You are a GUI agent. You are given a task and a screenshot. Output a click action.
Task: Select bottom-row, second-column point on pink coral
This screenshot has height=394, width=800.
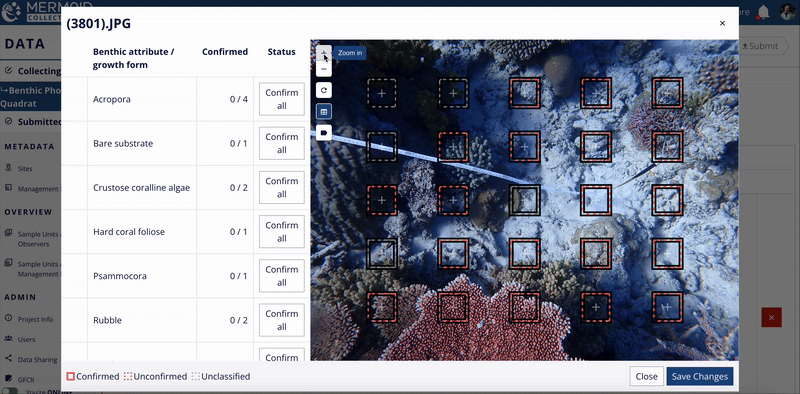tap(453, 307)
